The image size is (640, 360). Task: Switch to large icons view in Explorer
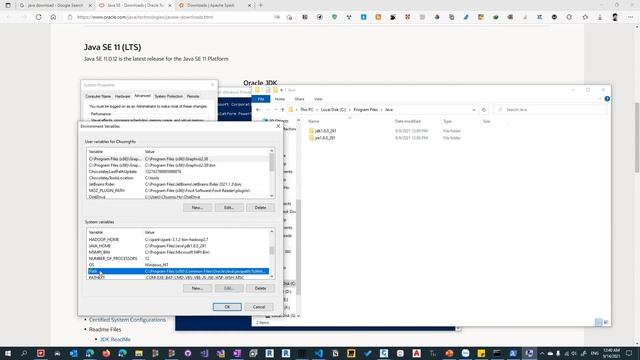pos(606,322)
